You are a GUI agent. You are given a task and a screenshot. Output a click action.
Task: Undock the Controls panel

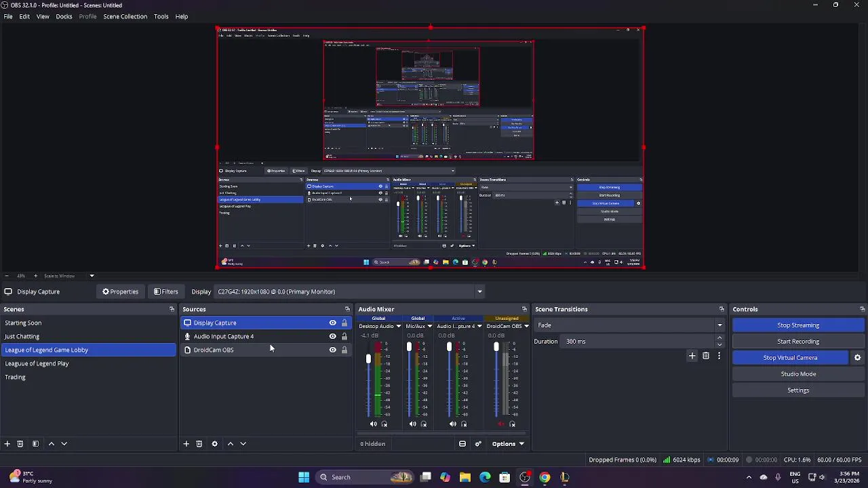click(x=862, y=309)
